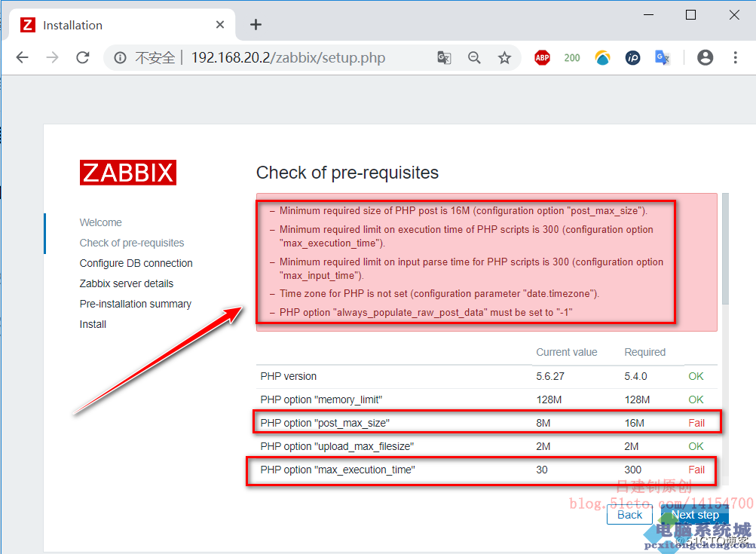
Task: Click the Check of pre-requisites heading
Action: click(347, 173)
